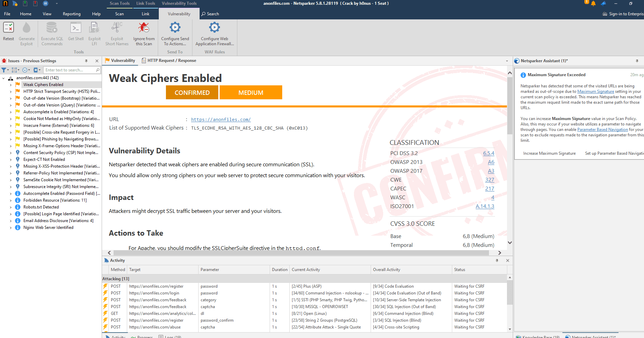Click Increase Maximum Signature
644x338 pixels.
pyautogui.click(x=549, y=153)
